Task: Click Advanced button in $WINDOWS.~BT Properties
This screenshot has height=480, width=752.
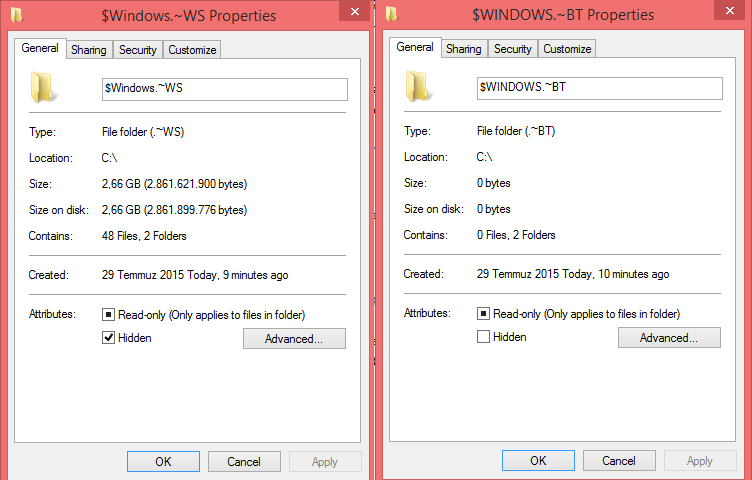Action: pos(669,338)
